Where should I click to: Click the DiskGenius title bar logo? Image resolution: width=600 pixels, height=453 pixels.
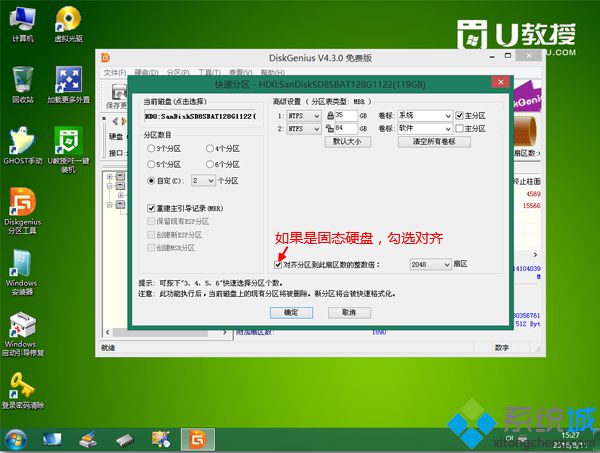click(106, 58)
